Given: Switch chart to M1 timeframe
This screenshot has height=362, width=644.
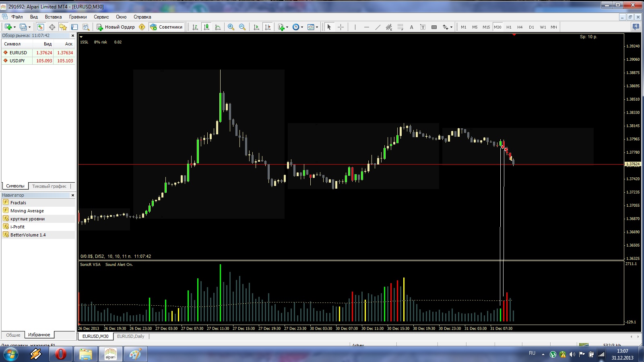Looking at the screenshot, I should click(x=464, y=27).
